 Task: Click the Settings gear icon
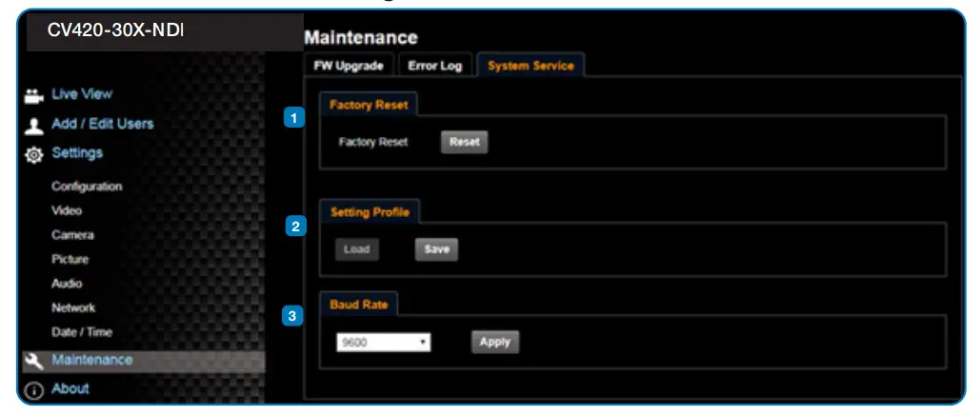coord(33,155)
